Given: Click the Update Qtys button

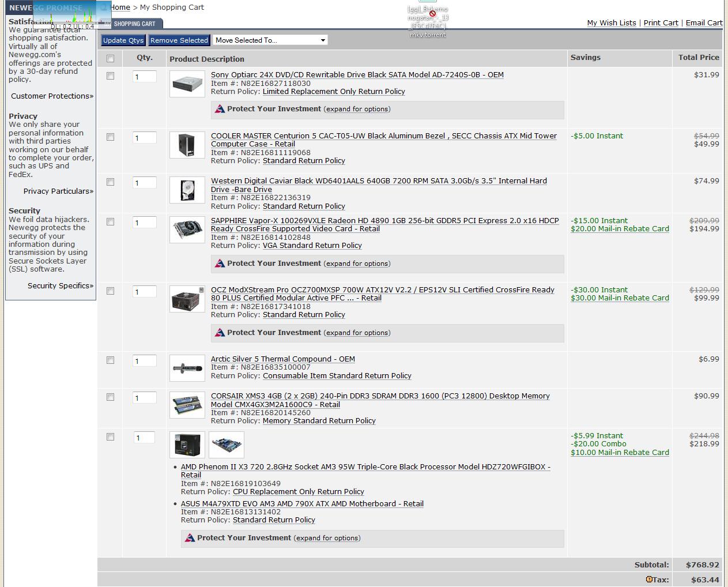Looking at the screenshot, I should [x=123, y=40].
